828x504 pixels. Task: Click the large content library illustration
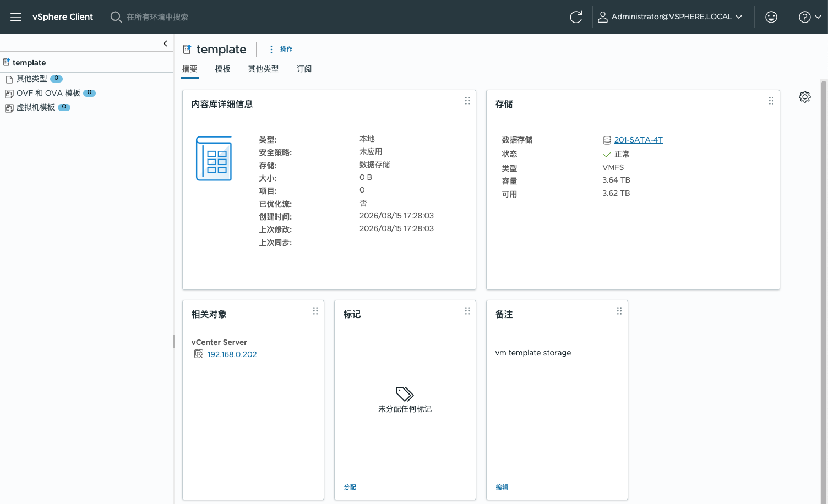point(214,158)
